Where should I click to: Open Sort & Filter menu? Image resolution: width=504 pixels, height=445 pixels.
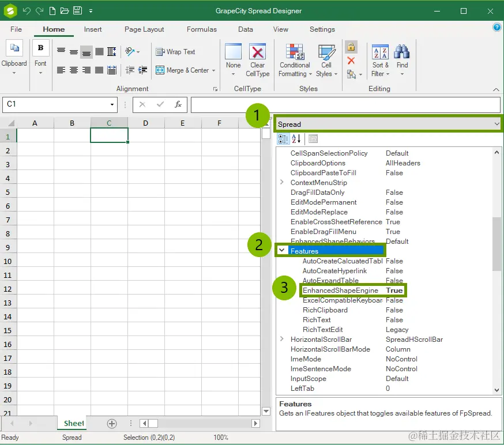click(380, 61)
